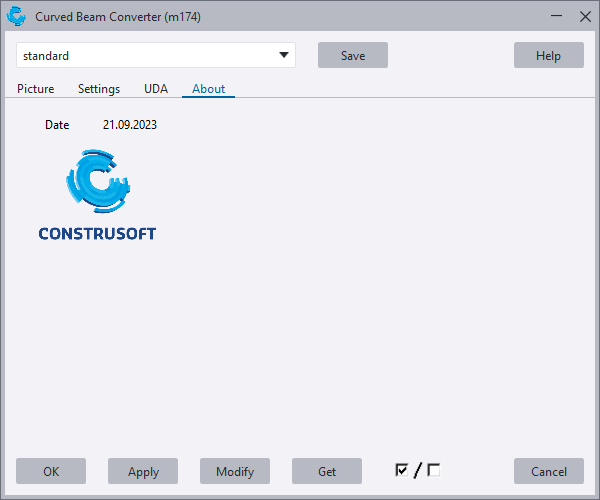Click the Date label
600x500 pixels.
(x=57, y=125)
